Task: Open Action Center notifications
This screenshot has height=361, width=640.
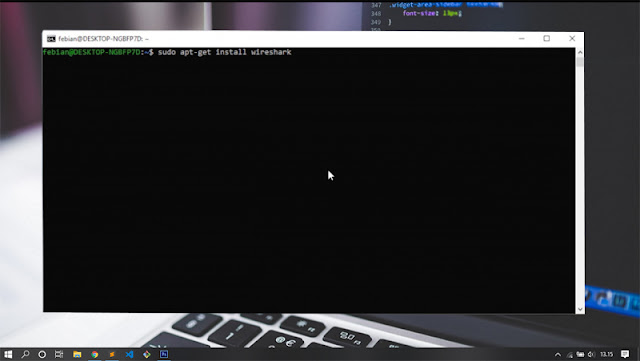Action: pos(625,354)
